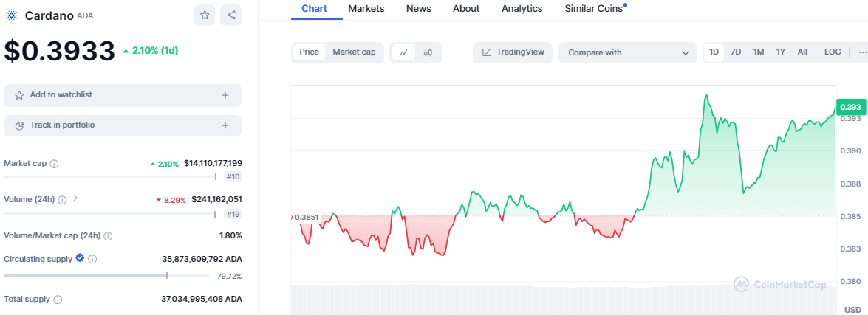Open the News tab
The width and height of the screenshot is (868, 315).
click(419, 9)
